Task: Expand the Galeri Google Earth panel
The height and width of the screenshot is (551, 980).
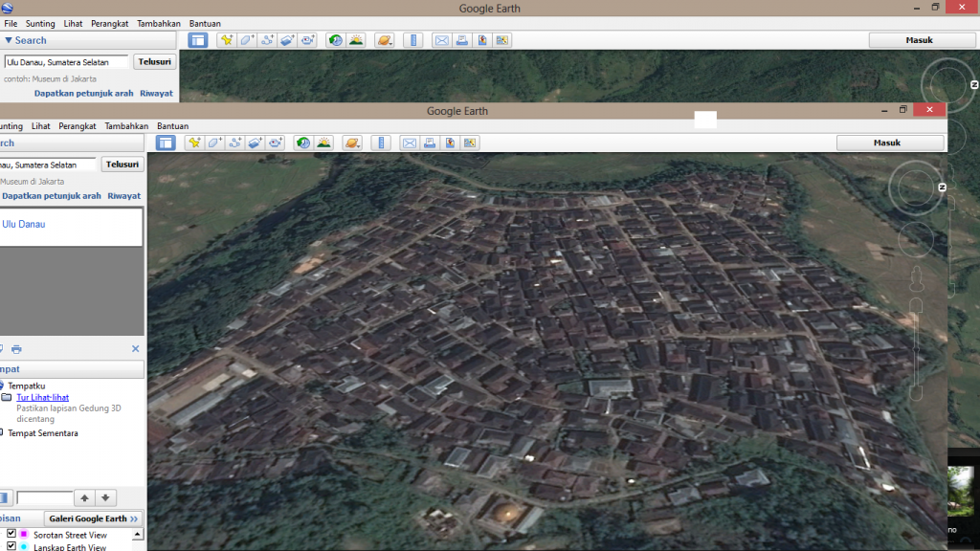Action: (94, 518)
